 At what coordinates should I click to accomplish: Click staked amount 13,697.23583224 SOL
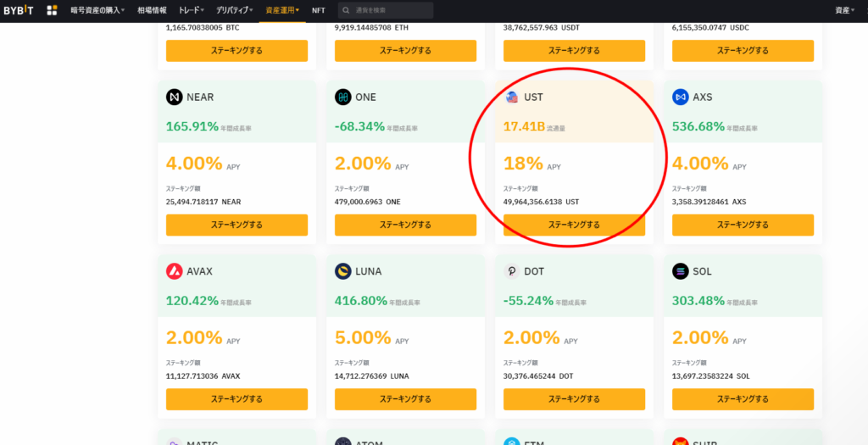[x=711, y=376]
